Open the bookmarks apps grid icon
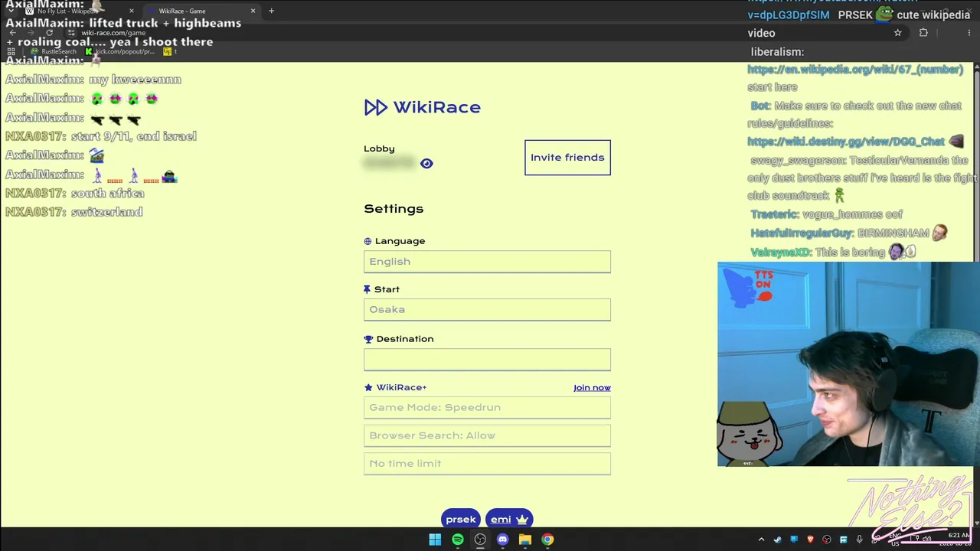The height and width of the screenshot is (551, 980). pyautogui.click(x=11, y=51)
